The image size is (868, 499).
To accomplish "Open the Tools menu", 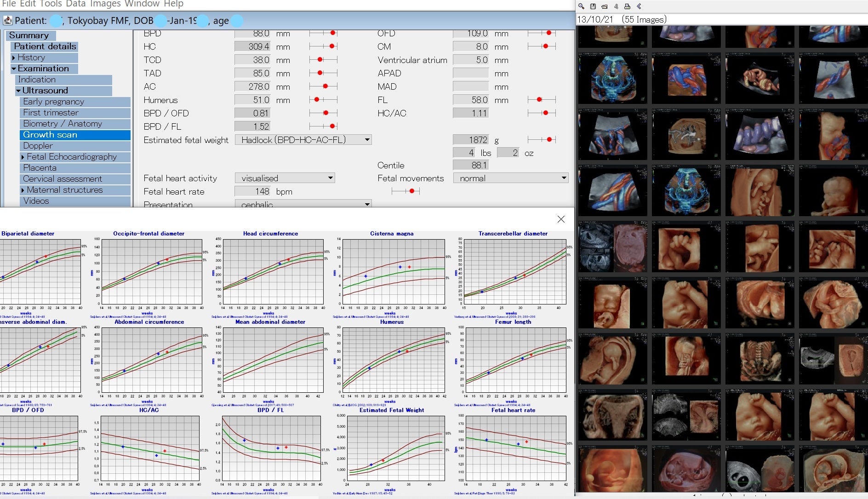I will click(51, 4).
